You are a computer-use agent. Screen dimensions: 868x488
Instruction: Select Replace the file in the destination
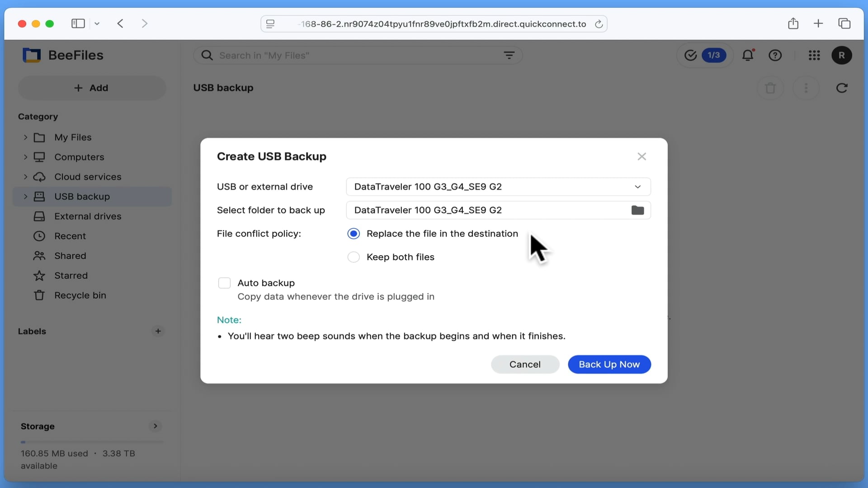pyautogui.click(x=354, y=234)
